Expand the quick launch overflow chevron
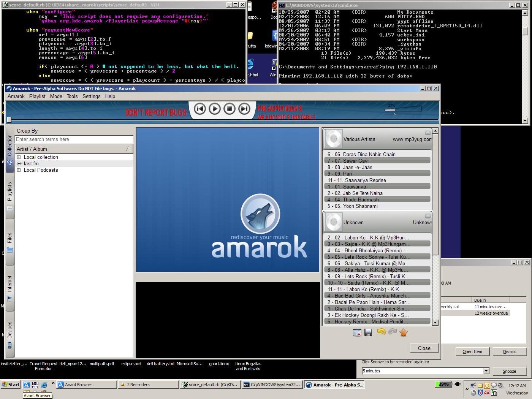Screen dimensions: 532x399 [x=53, y=383]
